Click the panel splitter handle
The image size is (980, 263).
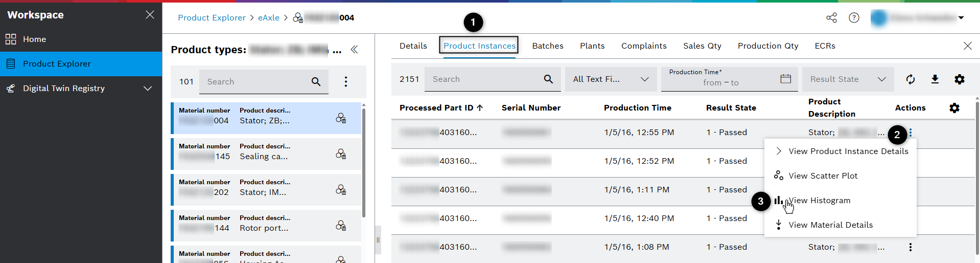click(378, 240)
